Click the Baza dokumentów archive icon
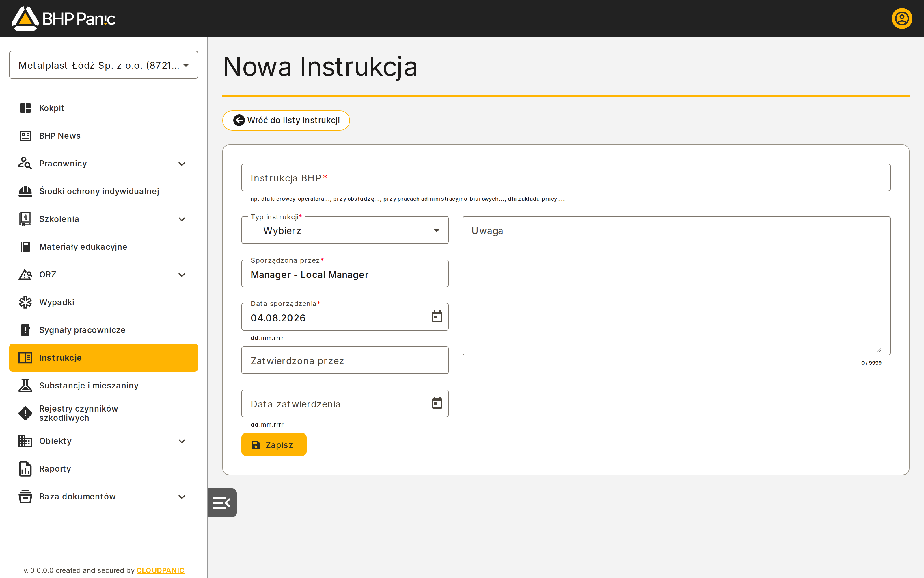 pos(25,497)
